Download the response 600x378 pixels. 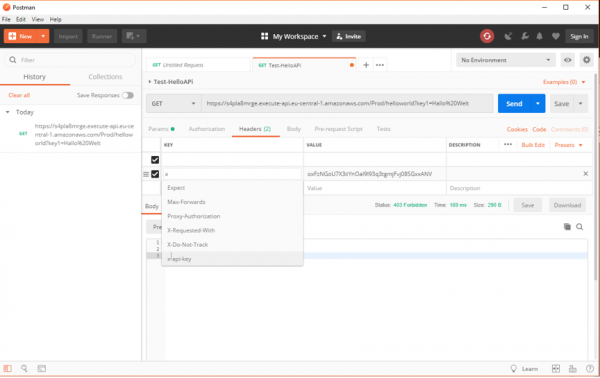click(x=567, y=205)
